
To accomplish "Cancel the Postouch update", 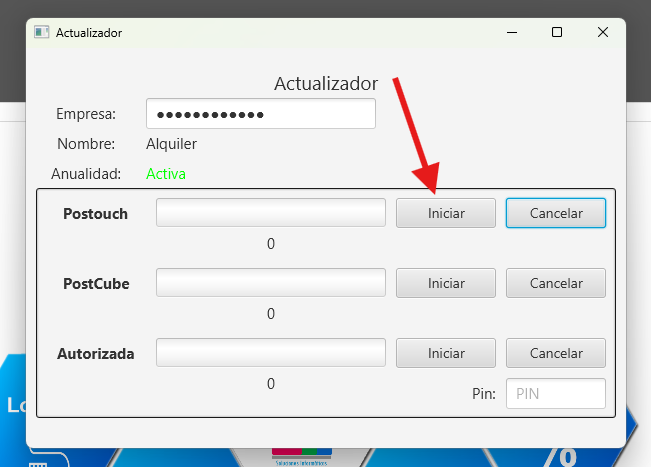I will pos(556,213).
